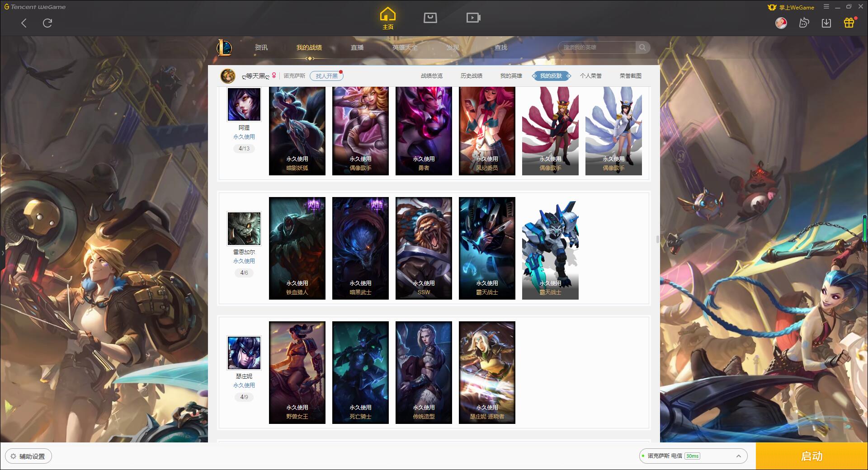Screen dimensions: 868x470
Task: Click the 4/13 skin count badge
Action: pos(244,149)
